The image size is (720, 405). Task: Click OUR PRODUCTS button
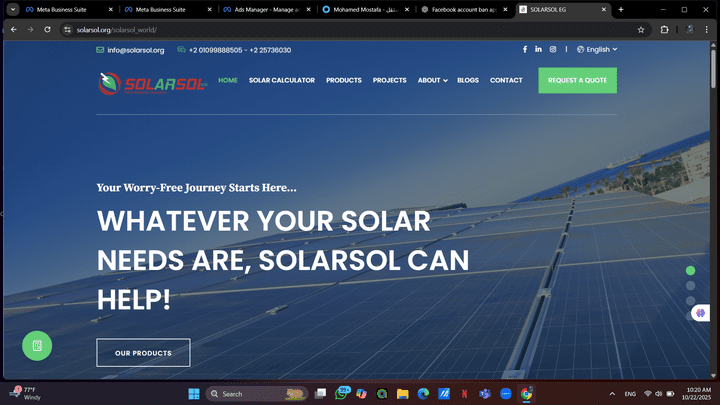click(143, 353)
